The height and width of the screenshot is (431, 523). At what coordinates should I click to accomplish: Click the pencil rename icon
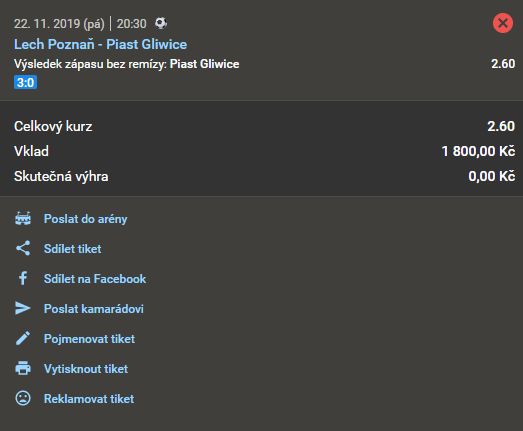coord(23,338)
